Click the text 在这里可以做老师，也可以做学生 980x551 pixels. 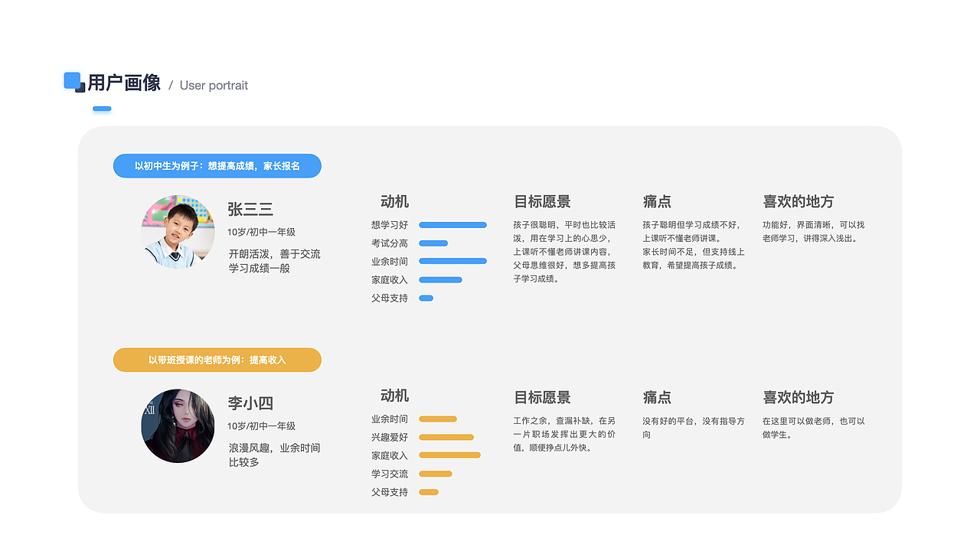point(814,428)
